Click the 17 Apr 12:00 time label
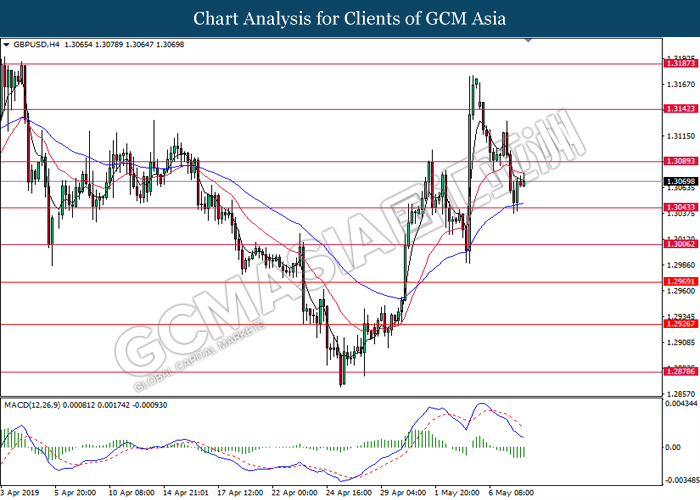The height and width of the screenshot is (500, 700). click(240, 493)
